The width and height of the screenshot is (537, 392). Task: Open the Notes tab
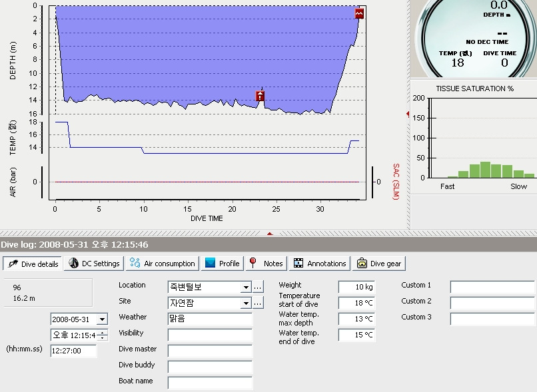coord(266,264)
